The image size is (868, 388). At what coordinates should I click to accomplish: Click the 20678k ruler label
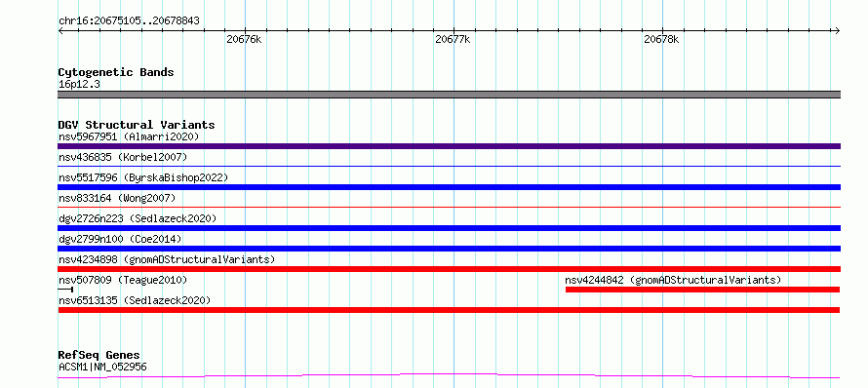point(661,39)
